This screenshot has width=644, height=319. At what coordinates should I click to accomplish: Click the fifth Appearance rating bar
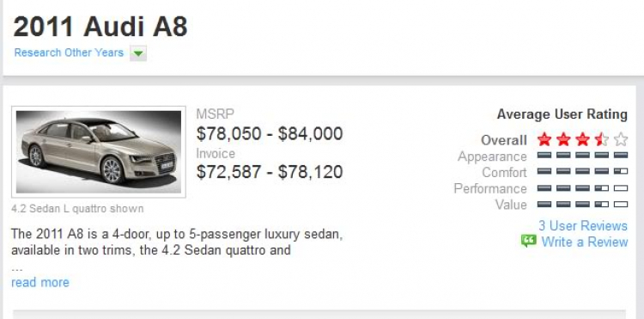621,156
